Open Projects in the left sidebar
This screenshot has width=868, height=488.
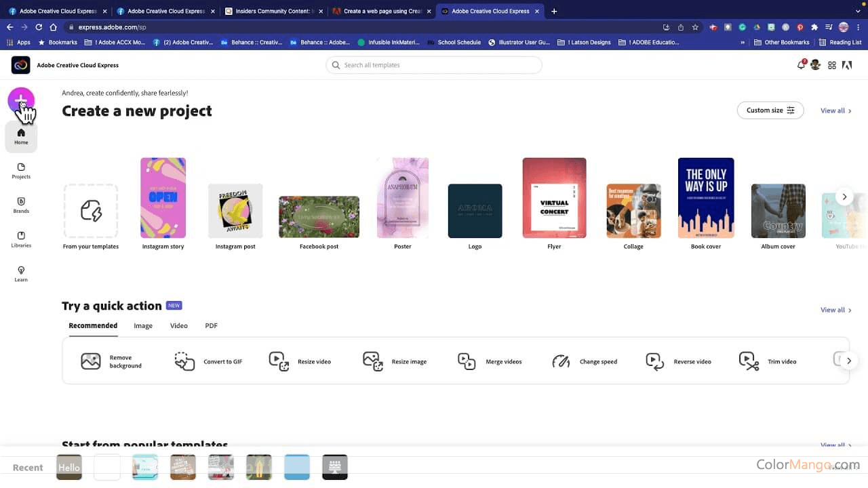coord(21,171)
